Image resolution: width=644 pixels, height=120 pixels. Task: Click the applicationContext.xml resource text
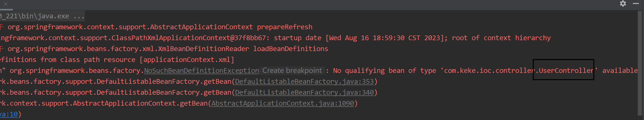point(187,60)
